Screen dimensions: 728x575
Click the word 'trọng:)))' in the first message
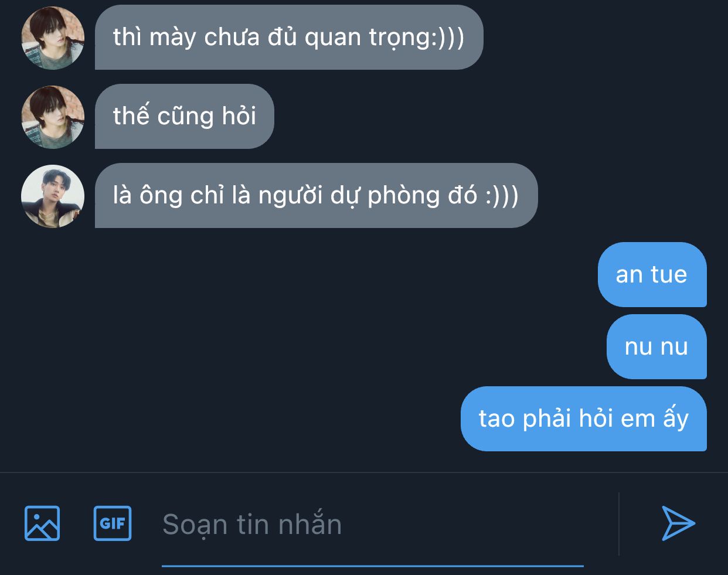[417, 38]
